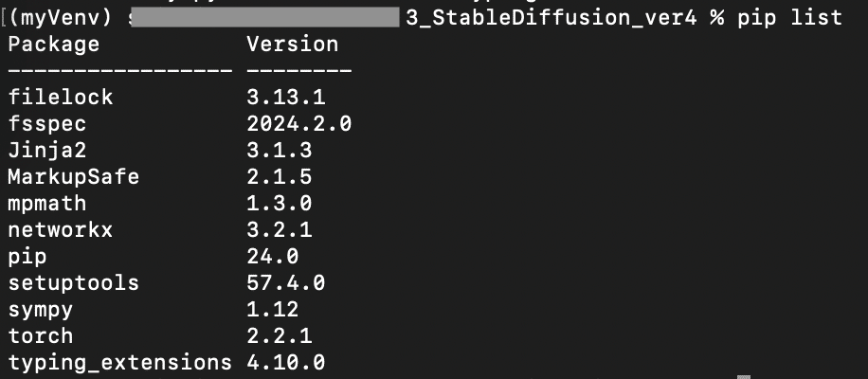
Task: Click the networkx version 3.2.1
Action: [x=280, y=229]
